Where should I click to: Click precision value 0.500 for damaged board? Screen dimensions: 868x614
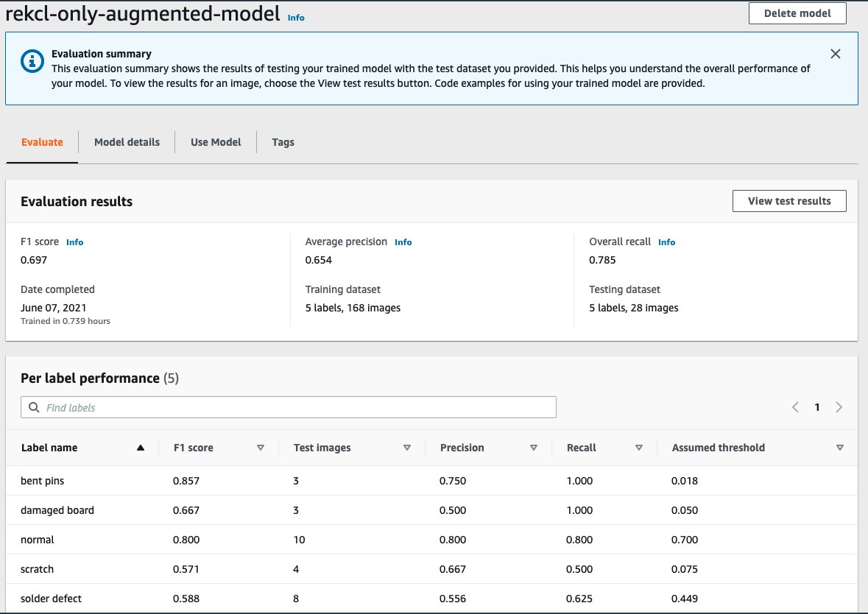pos(453,510)
